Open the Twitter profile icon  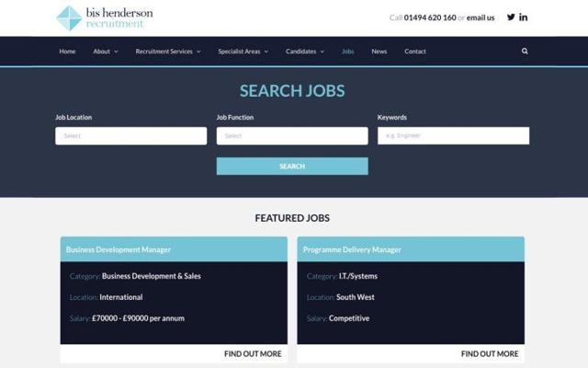[511, 17]
